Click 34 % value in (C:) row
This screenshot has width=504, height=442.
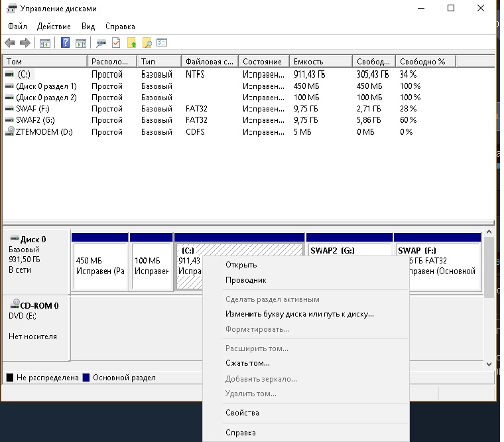409,74
